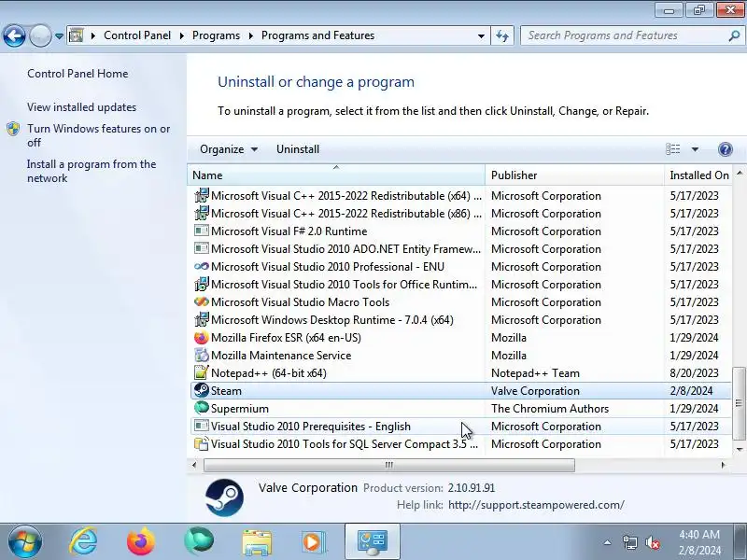Click the Supermium icon in program list
747x560 pixels.
click(202, 408)
